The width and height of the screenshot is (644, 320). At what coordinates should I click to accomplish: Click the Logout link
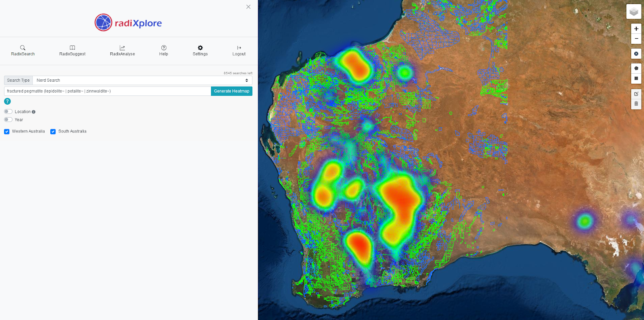(x=239, y=50)
